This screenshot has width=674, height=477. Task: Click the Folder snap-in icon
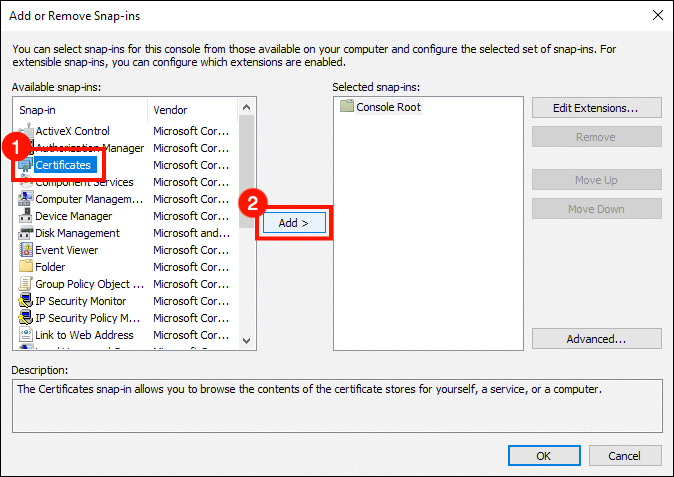[x=27, y=267]
